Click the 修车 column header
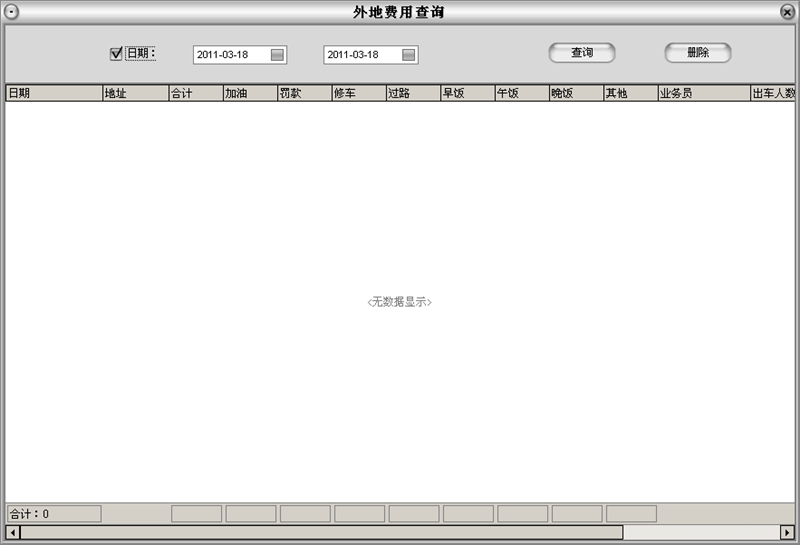Screen dimensions: 800x545 359,93
